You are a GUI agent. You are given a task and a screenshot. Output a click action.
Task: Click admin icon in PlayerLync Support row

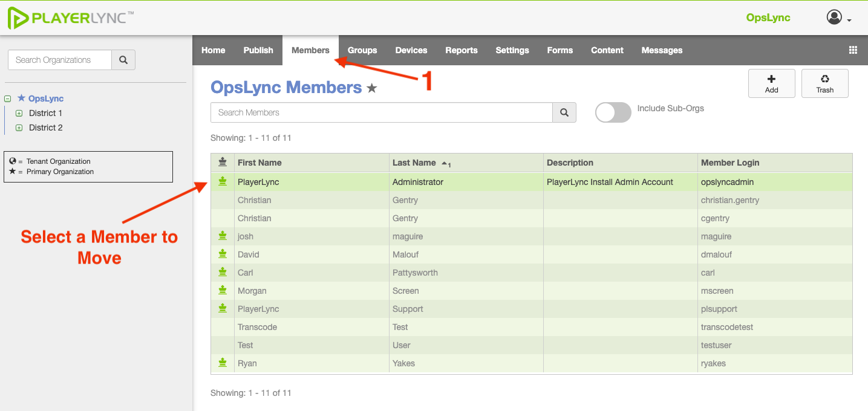pyautogui.click(x=223, y=308)
